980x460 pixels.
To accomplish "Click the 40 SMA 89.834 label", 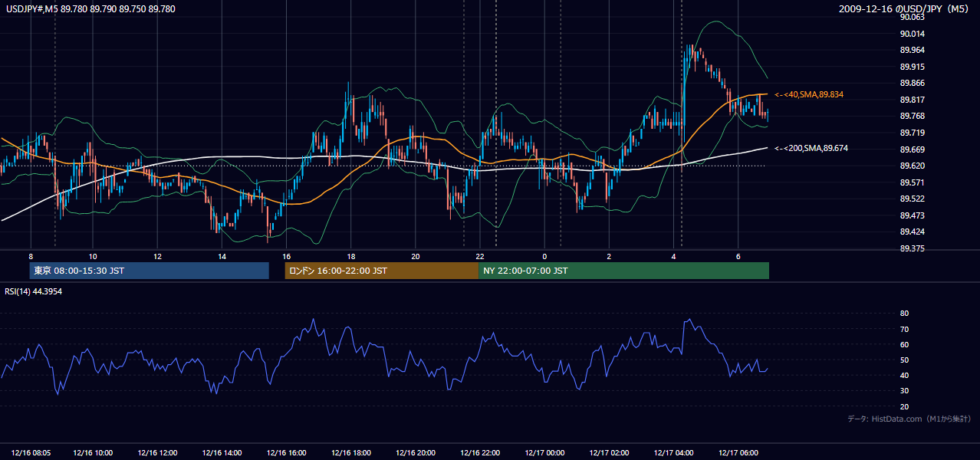I will point(809,94).
